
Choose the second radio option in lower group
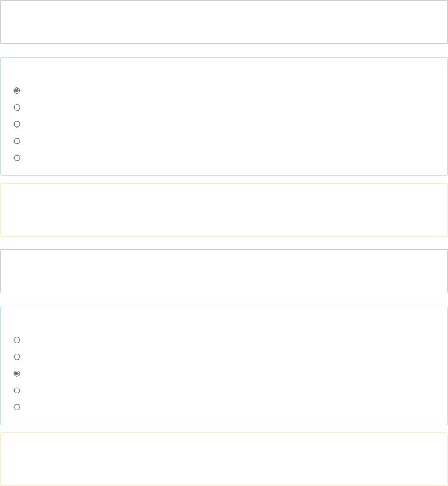click(17, 357)
